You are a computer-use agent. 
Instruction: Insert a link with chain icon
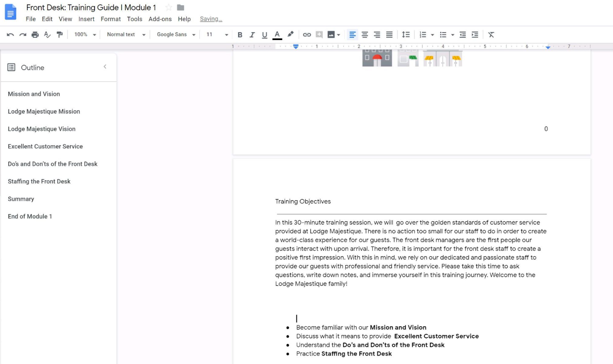[x=307, y=34]
